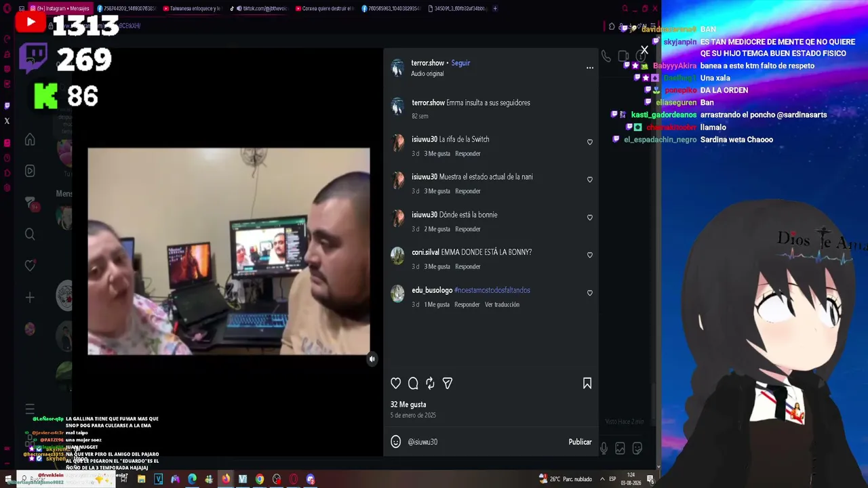This screenshot has width=868, height=488.
Task: Start video call with camera icon
Action: tap(623, 57)
